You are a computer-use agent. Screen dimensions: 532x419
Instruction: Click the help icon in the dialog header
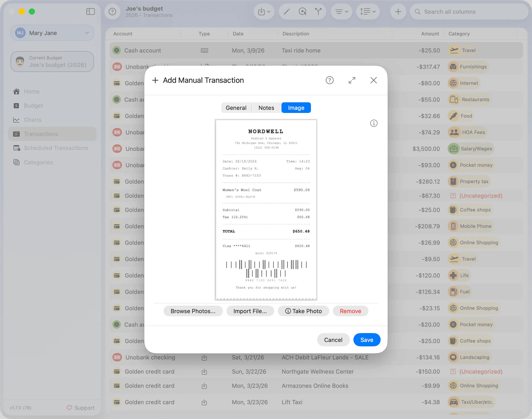[330, 80]
